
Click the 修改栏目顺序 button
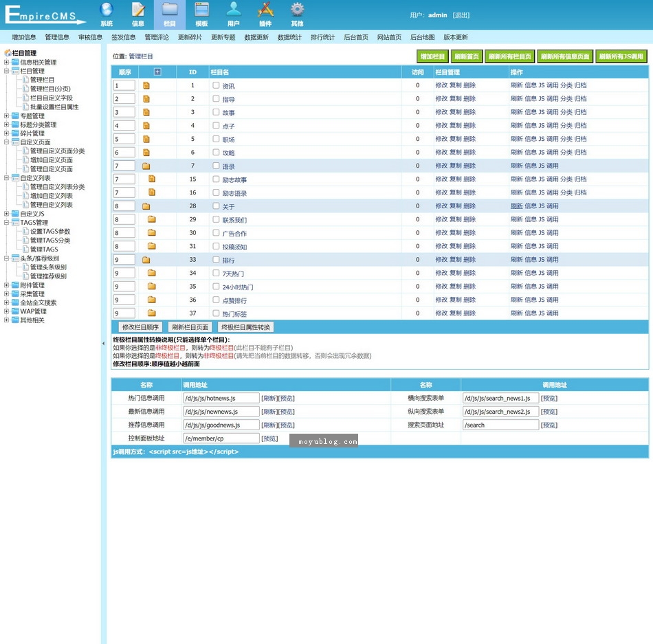(140, 327)
